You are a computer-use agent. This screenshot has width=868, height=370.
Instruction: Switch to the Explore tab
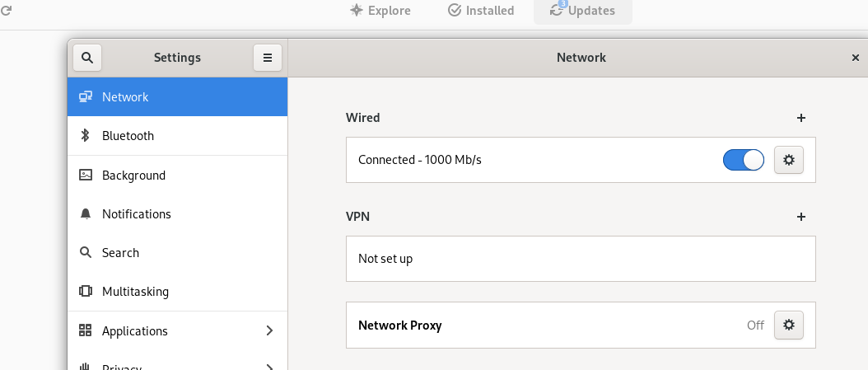(x=380, y=11)
